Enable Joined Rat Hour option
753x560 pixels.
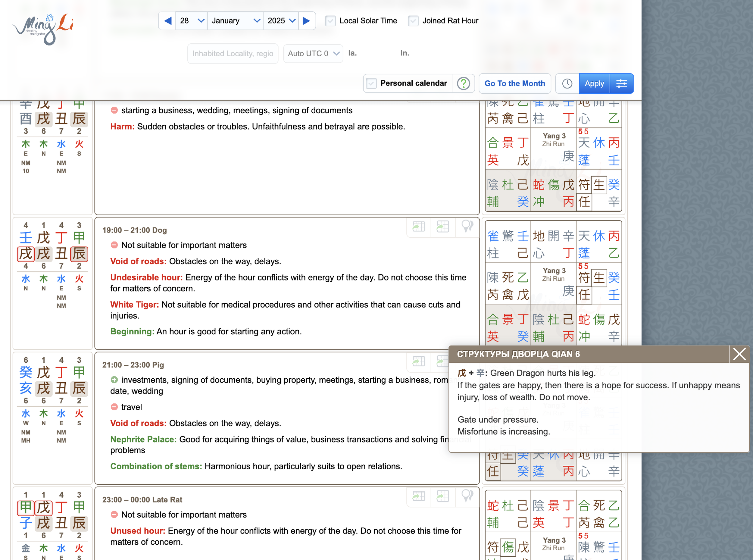coord(413,21)
